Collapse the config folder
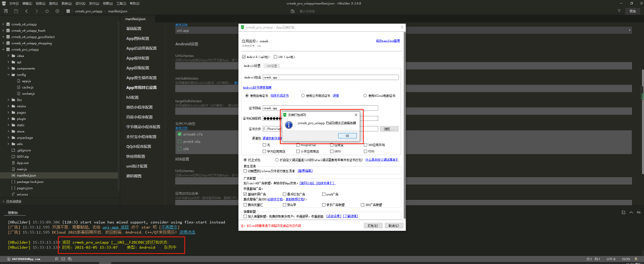 pyautogui.click(x=9, y=75)
